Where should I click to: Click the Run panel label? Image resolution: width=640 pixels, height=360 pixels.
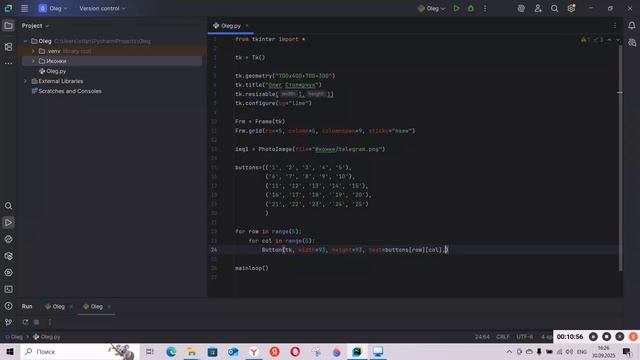click(x=27, y=307)
